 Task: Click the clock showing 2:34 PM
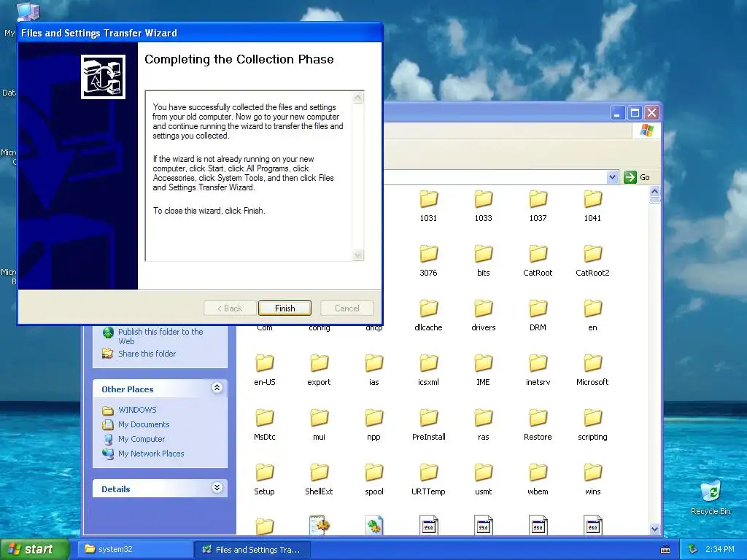(719, 550)
